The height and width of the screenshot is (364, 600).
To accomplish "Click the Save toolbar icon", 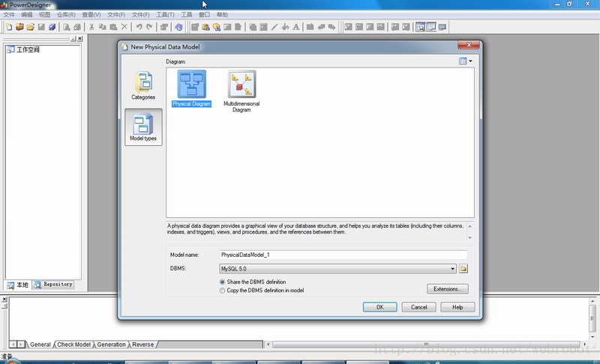I will (41, 27).
